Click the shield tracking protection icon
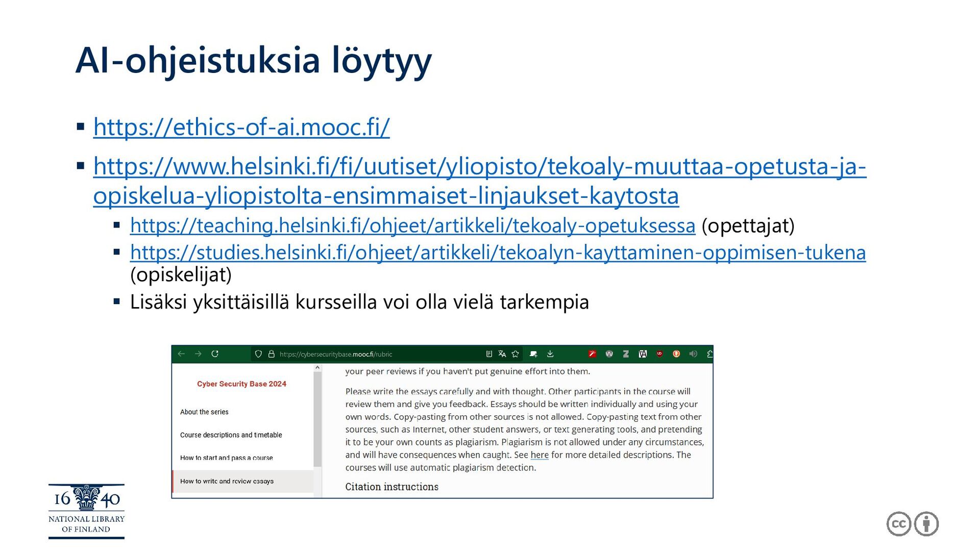This screenshot has height=551, width=980. coord(258,354)
